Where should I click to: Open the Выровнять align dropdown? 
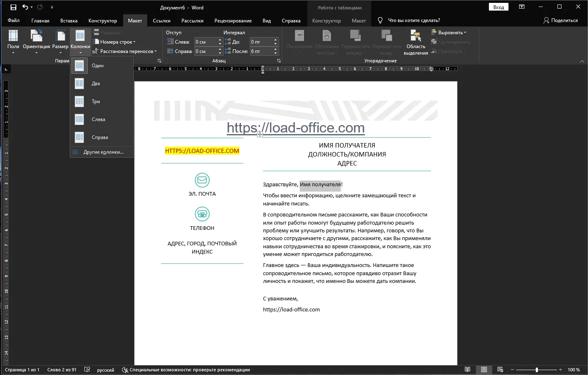coord(449,33)
